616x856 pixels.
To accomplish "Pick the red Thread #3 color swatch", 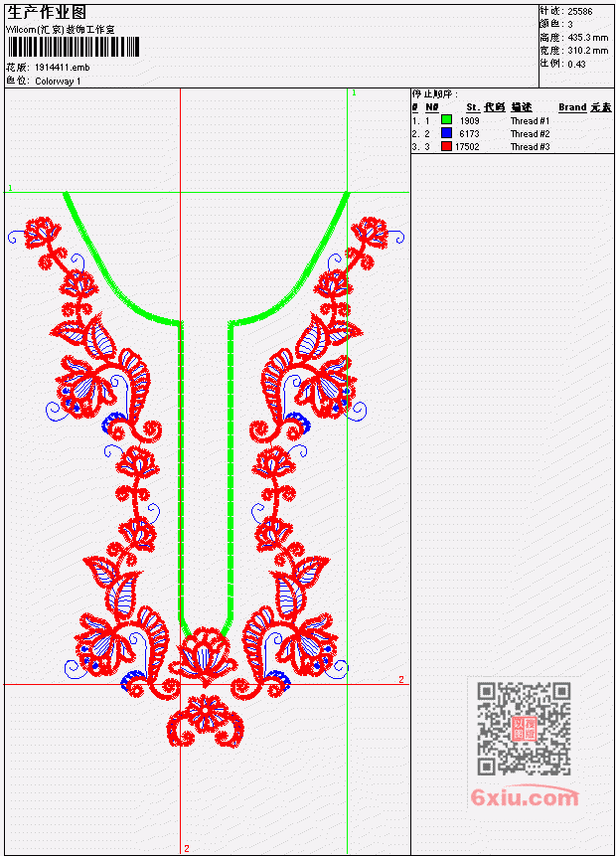I will click(446, 146).
